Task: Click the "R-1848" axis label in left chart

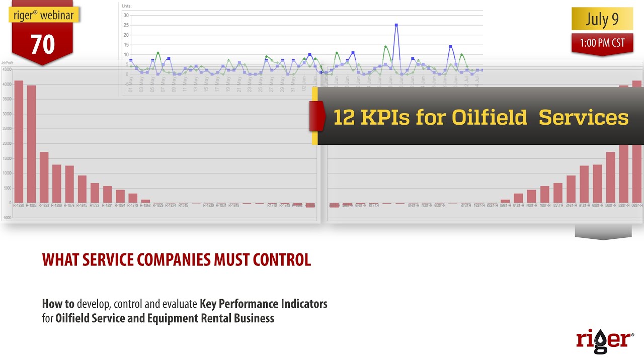Action: coord(233,206)
